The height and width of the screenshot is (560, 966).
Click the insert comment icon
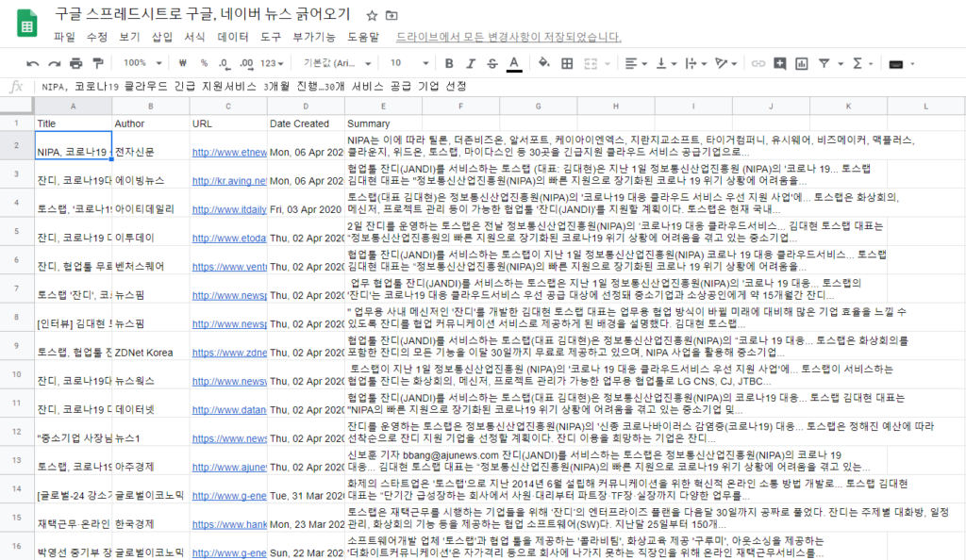(780, 63)
